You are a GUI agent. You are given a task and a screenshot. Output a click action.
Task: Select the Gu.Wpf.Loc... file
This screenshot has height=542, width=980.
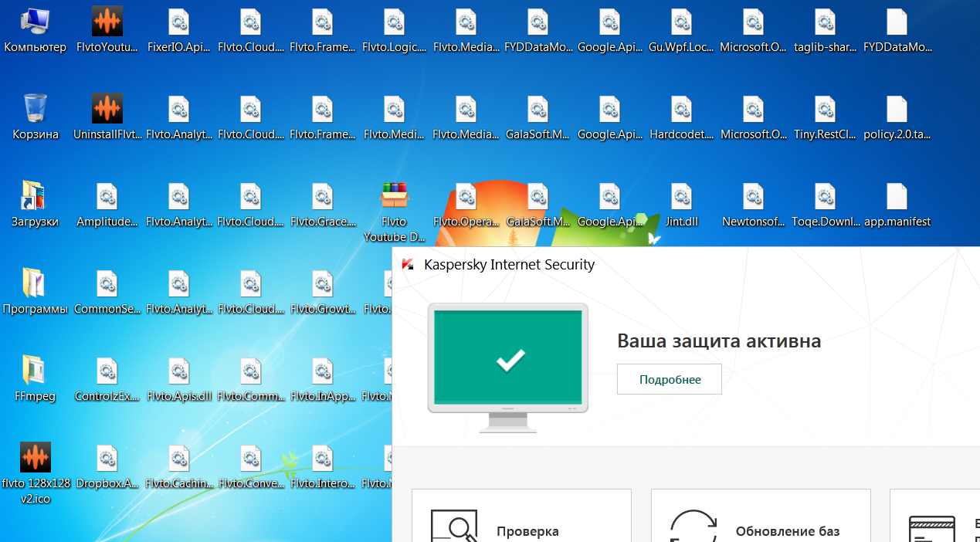pos(681,31)
